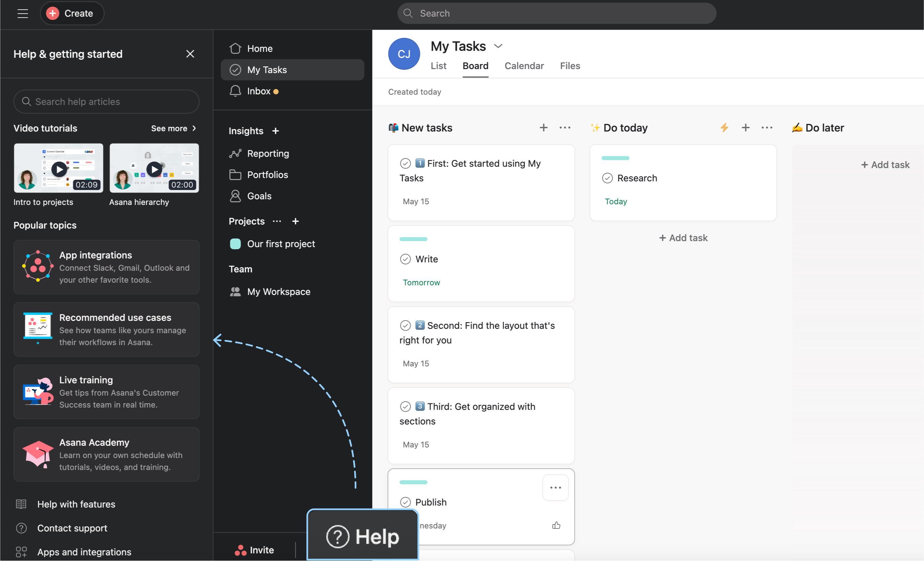Like the Publish task with thumbs up

click(556, 525)
